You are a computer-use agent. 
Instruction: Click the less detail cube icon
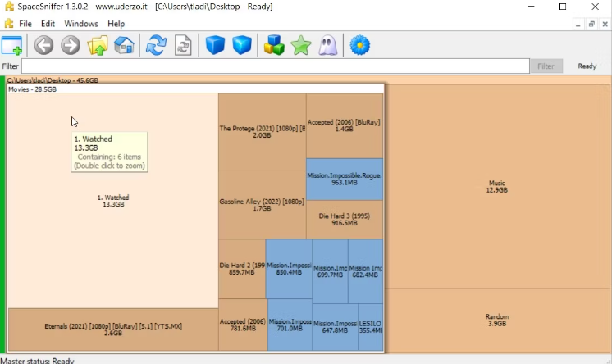(215, 45)
